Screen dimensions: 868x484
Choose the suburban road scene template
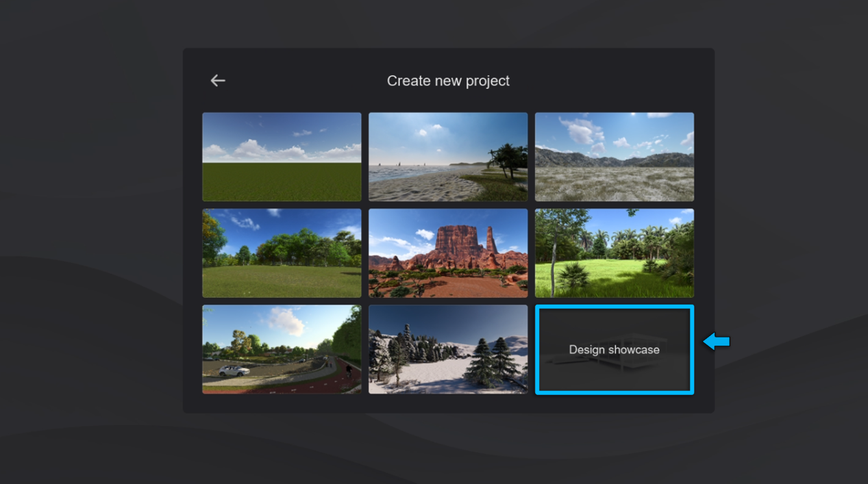click(x=282, y=349)
